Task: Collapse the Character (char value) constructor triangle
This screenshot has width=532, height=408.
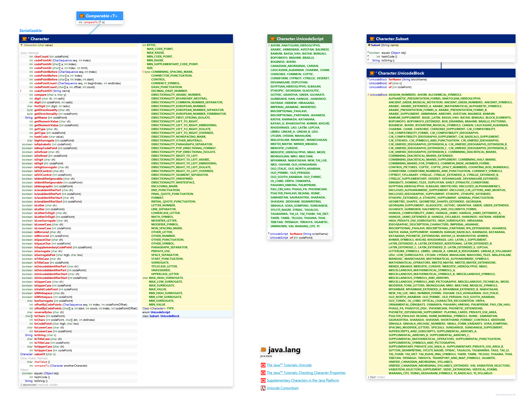Action: tap(21, 45)
